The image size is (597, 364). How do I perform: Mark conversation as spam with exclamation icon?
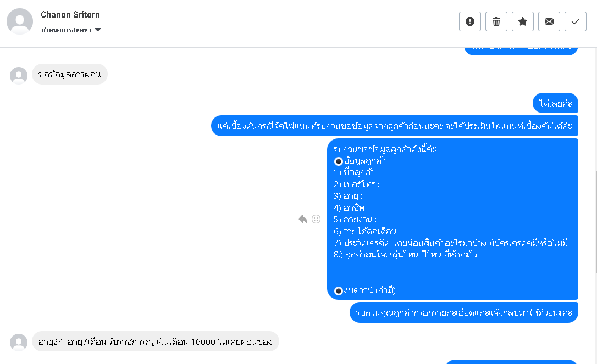(x=470, y=21)
